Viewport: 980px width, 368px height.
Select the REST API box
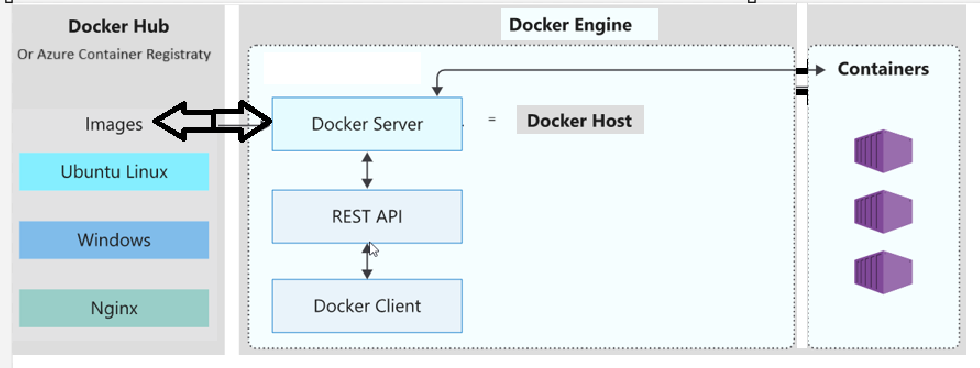(367, 217)
